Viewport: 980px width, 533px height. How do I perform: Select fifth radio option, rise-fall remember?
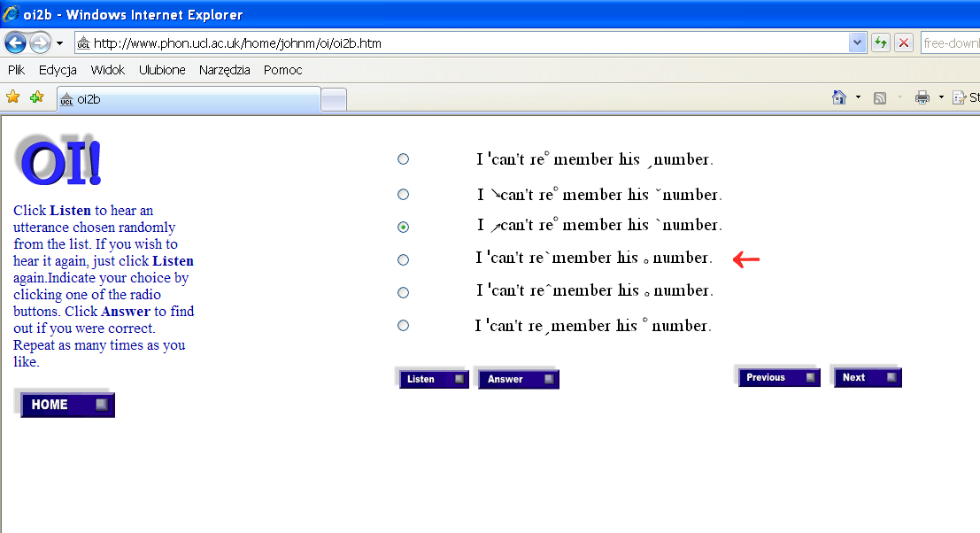click(x=403, y=292)
